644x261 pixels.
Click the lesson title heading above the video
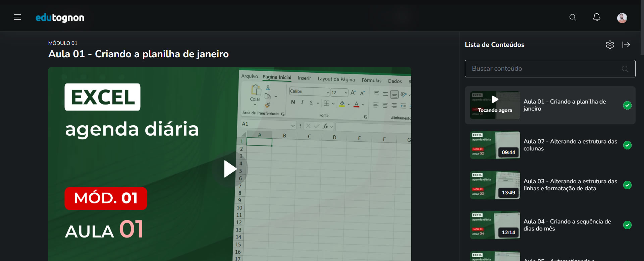139,54
